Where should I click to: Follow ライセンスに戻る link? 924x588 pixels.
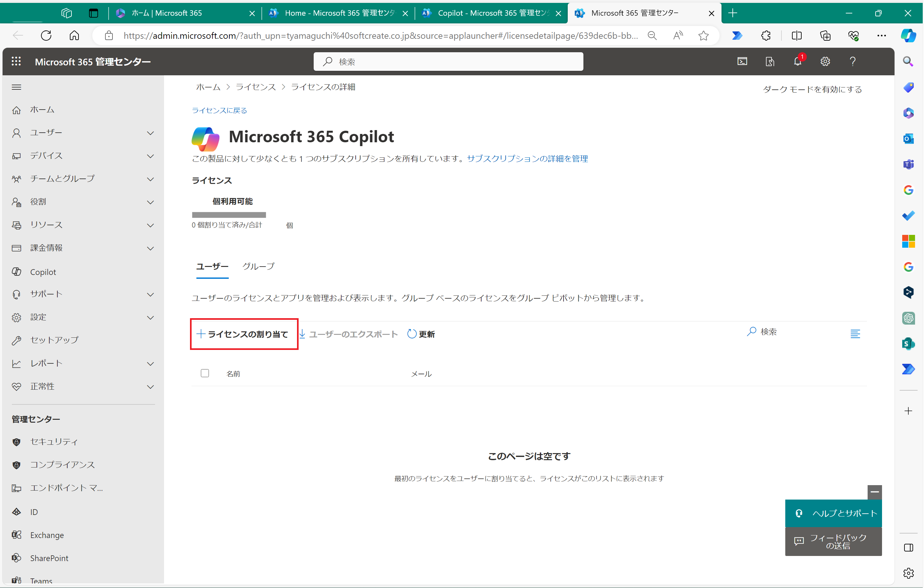pos(219,111)
